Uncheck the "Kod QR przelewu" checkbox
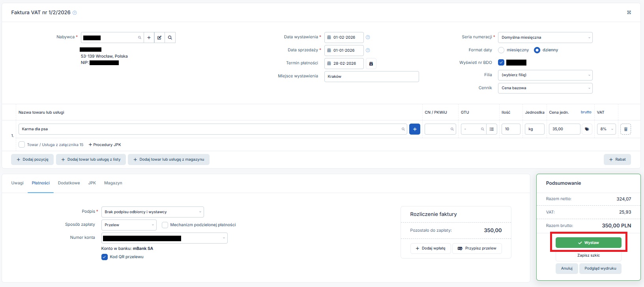 [x=105, y=257]
